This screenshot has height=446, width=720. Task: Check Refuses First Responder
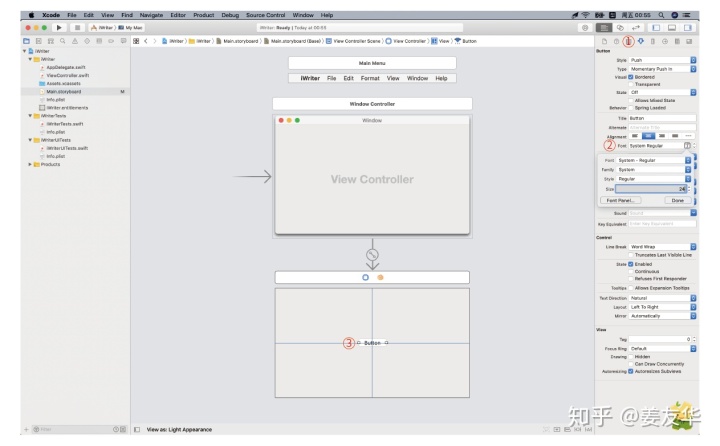point(630,279)
